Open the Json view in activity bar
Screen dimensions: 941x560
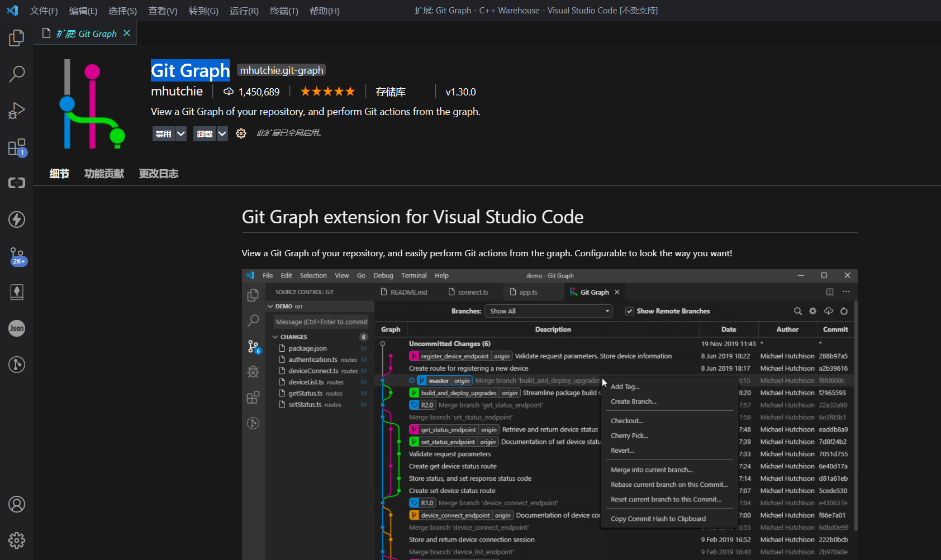[17, 328]
